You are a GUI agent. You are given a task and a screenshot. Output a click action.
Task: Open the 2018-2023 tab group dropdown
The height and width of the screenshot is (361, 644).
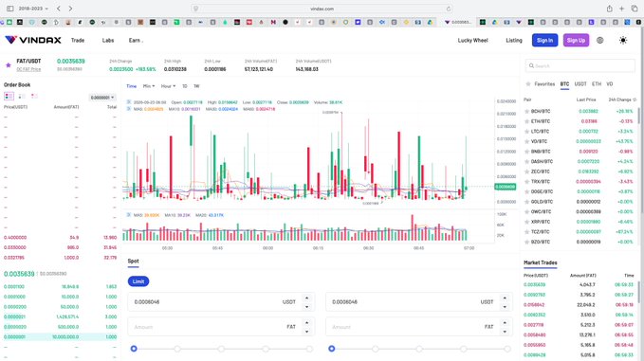coord(33,9)
